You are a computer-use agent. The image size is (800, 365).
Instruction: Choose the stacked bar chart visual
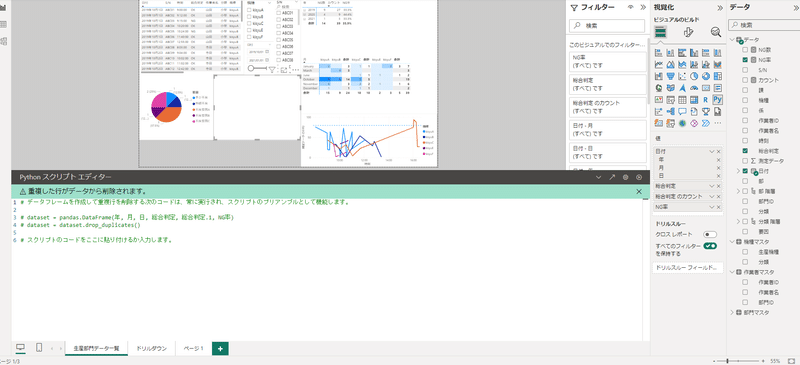coord(658,53)
